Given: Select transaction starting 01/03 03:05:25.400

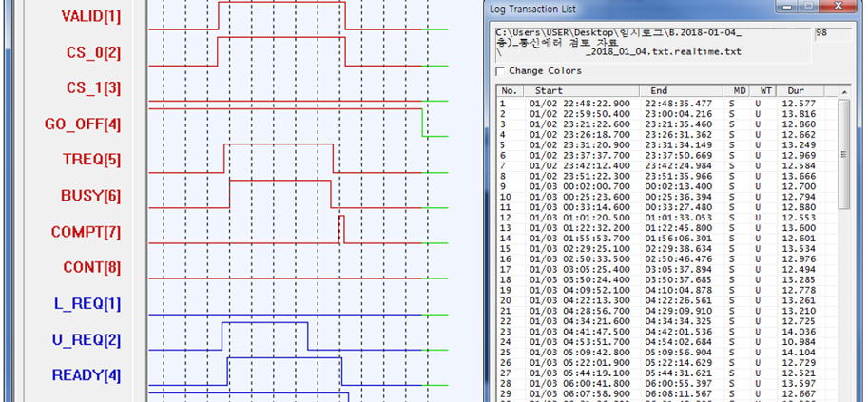Looking at the screenshot, I should [667, 270].
